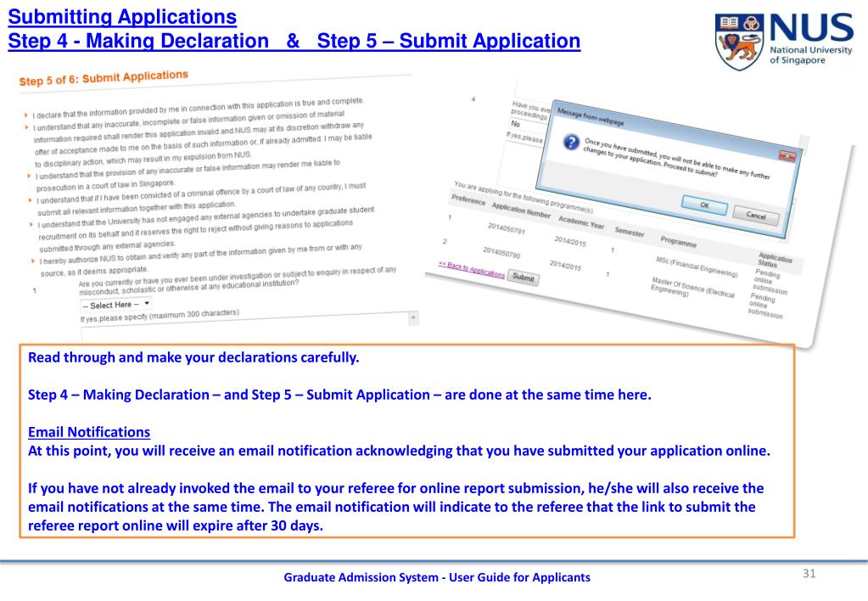Follow the "<< Back to Applications" link
Image resolution: width=868 pixels, height=601 pixels.
pyautogui.click(x=471, y=270)
